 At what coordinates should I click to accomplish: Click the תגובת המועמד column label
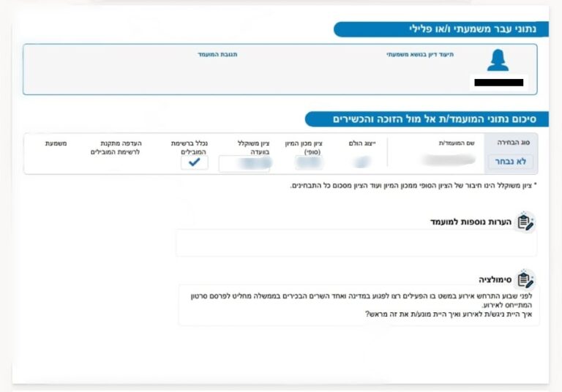click(217, 54)
